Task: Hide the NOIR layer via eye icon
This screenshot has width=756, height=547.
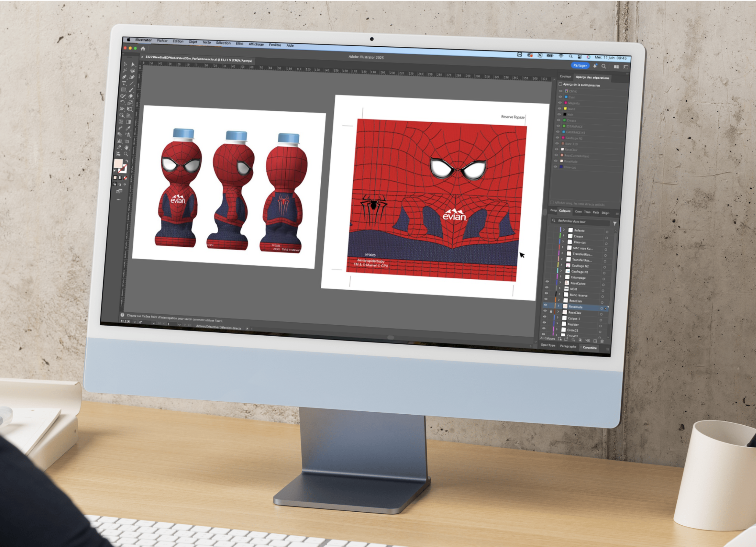Action: click(546, 287)
